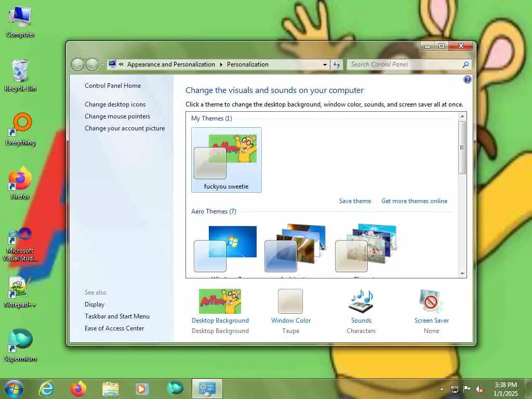Click the search magnifier icon
This screenshot has width=532, height=399.
point(465,64)
